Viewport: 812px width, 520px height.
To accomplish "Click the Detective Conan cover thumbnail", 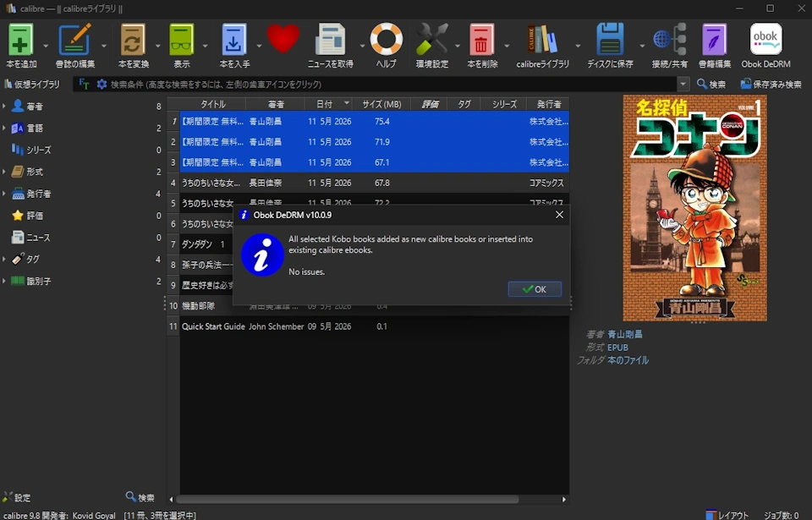I will [x=695, y=208].
